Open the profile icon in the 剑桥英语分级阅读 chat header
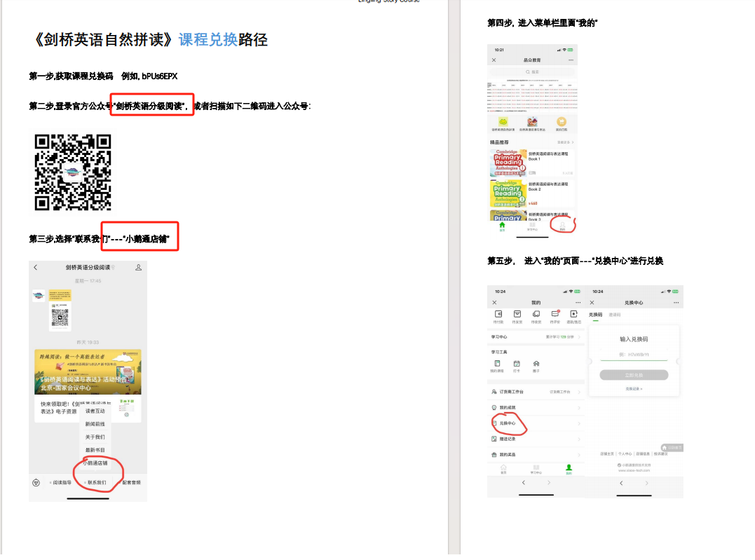 click(139, 267)
